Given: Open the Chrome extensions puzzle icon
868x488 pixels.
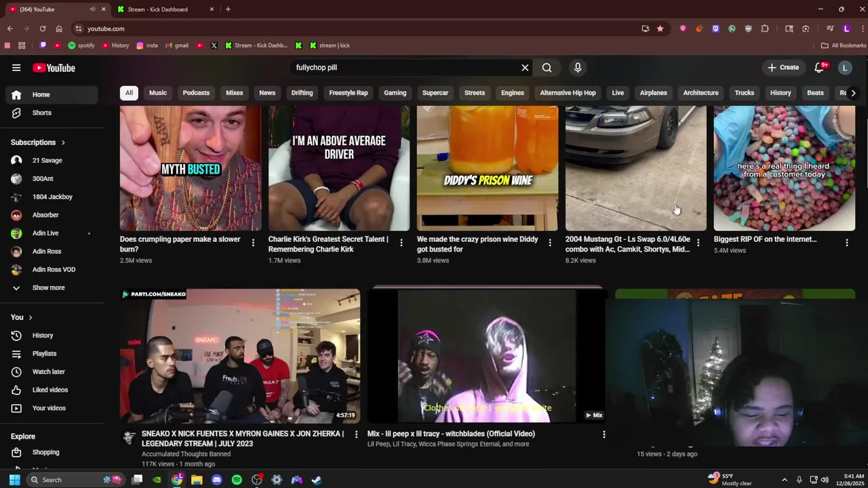Looking at the screenshot, I should point(765,28).
